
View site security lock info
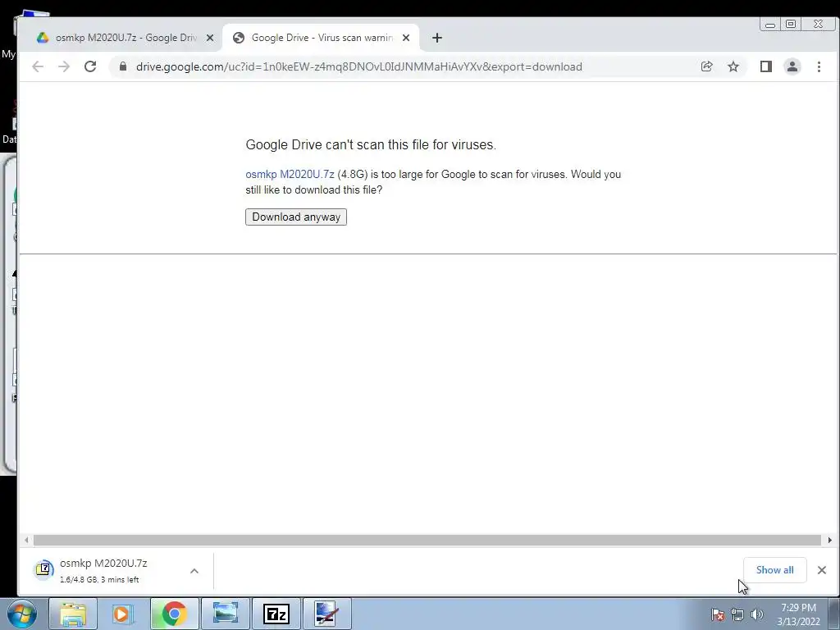tap(123, 66)
